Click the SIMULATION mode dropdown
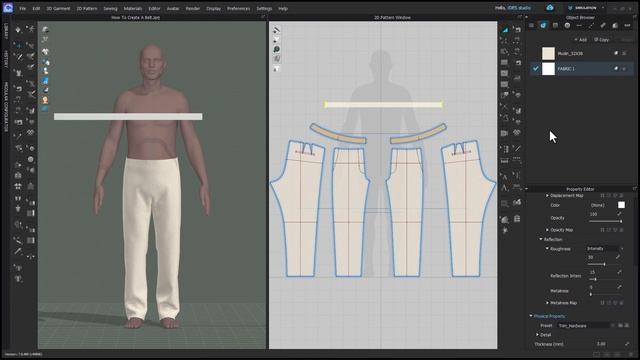Image resolution: width=640 pixels, height=360 pixels. 586,8
